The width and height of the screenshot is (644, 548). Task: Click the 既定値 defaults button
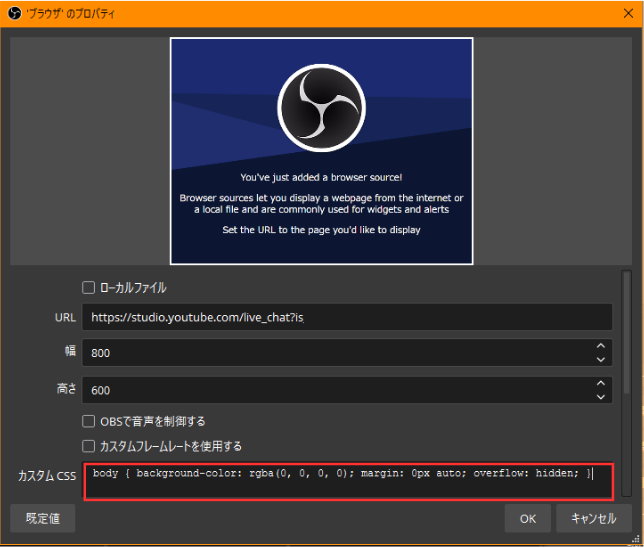point(43,518)
